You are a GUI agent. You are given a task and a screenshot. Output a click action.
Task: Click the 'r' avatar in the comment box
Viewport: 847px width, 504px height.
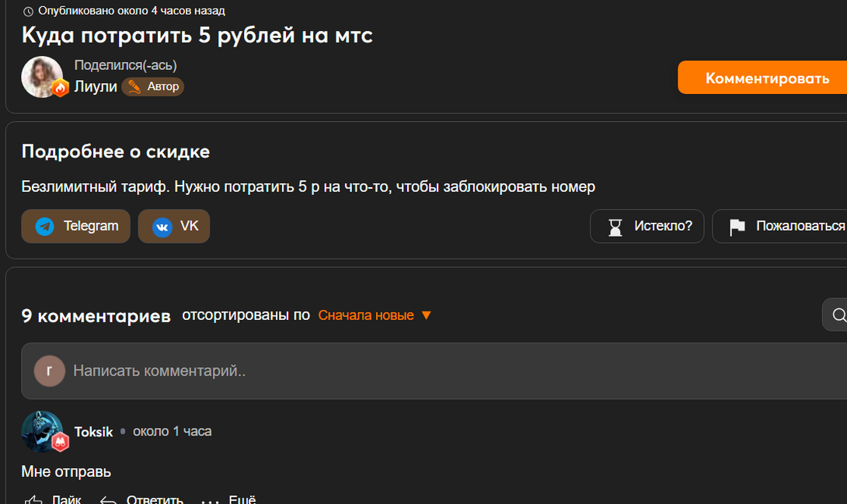click(x=49, y=370)
